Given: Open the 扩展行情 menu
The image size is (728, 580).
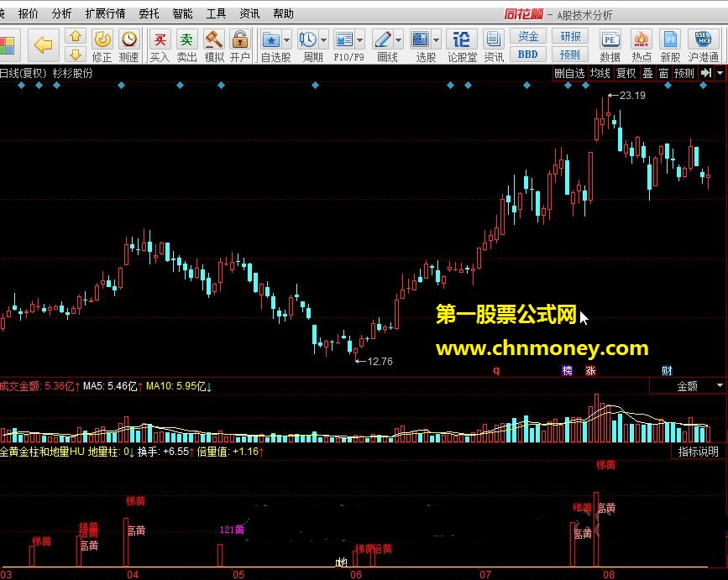Looking at the screenshot, I should [106, 14].
